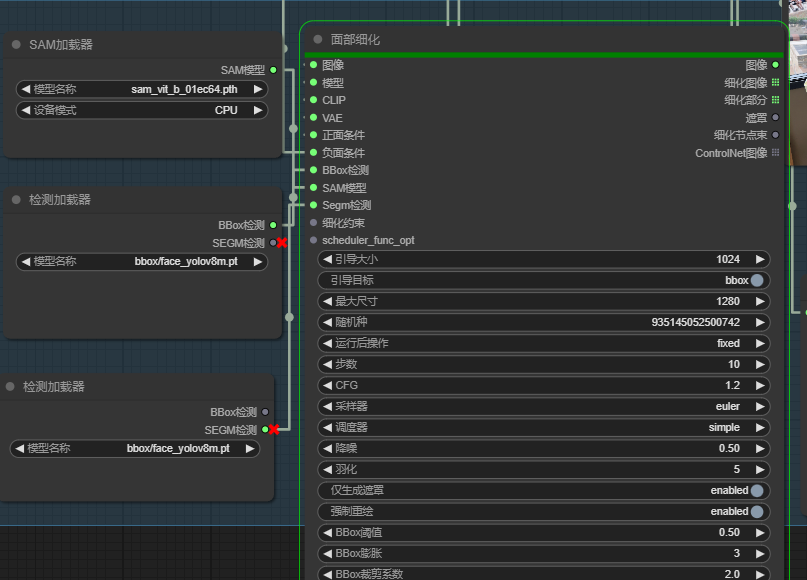Open 采样器 euler dropdown
The width and height of the screenshot is (807, 580).
[543, 406]
